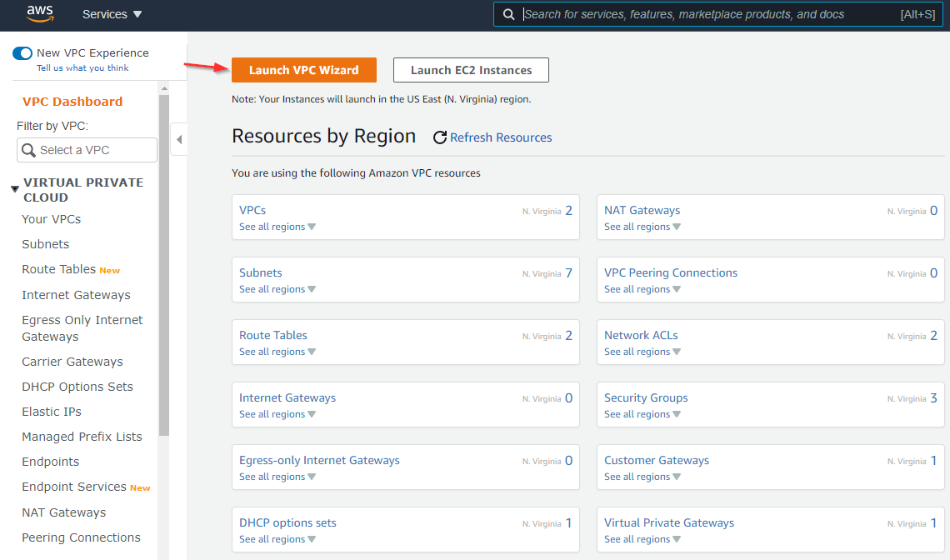950x560 pixels.
Task: Open Internet Gateways in the sidebar
Action: 77,295
